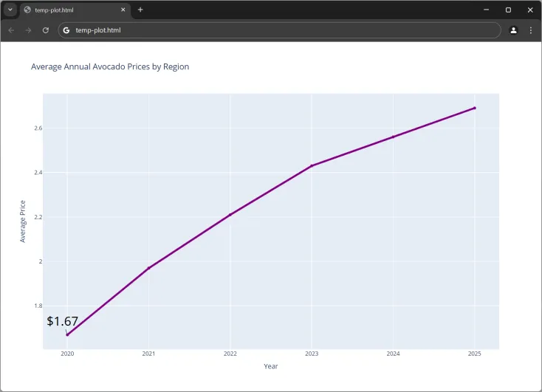Click the Year axis title
Screen dimensions: 542x392
coord(271,366)
